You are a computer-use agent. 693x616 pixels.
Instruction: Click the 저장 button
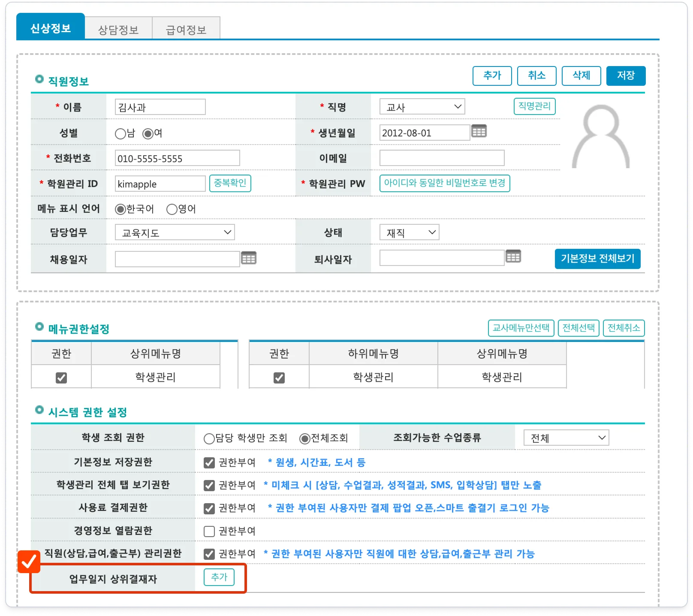coord(625,75)
